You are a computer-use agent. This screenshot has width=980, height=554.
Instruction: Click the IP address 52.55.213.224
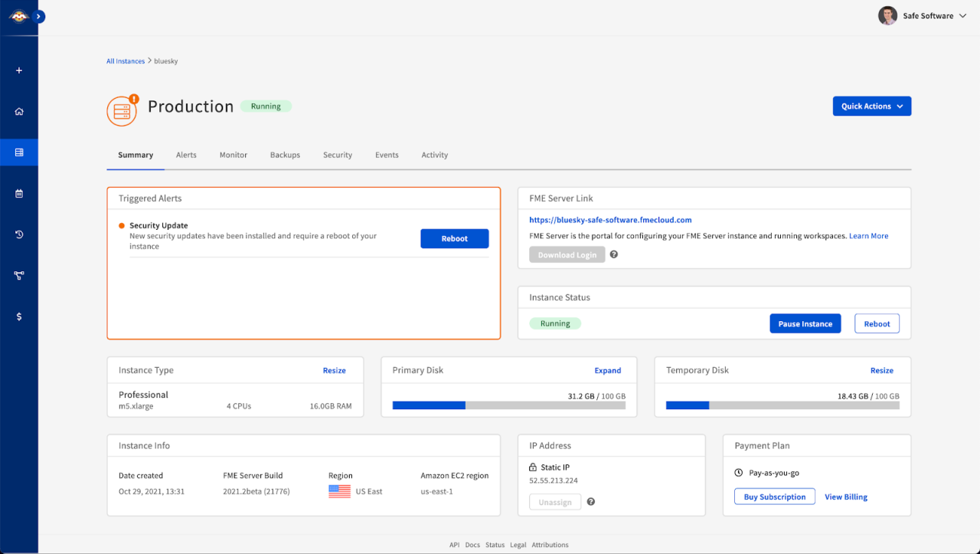pos(554,481)
